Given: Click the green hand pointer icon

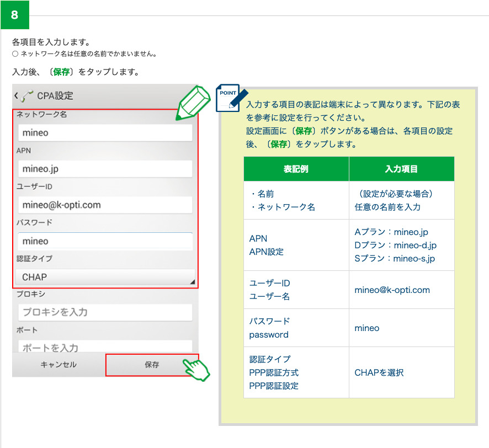Looking at the screenshot, I should click(x=197, y=369).
